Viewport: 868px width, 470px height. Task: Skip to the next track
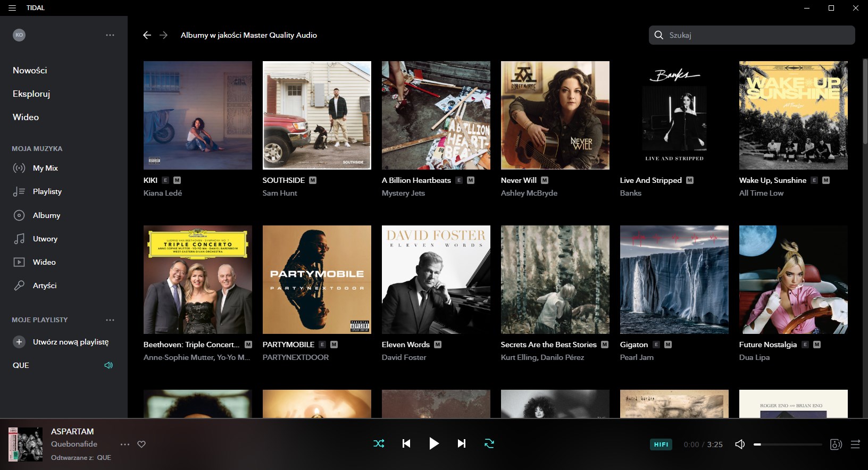(462, 443)
